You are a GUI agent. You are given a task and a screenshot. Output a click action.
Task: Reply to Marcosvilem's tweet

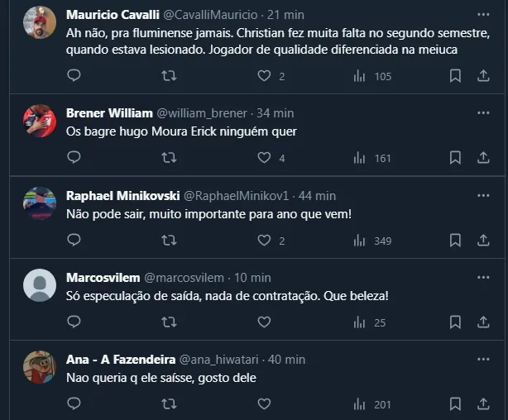pos(74,322)
